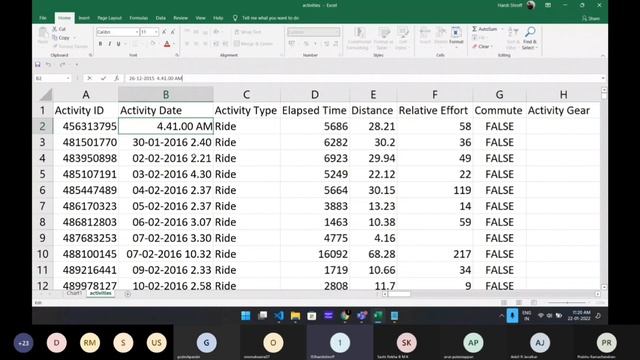Click the AutoSum sigma icon
The image size is (640, 360).
point(475,29)
